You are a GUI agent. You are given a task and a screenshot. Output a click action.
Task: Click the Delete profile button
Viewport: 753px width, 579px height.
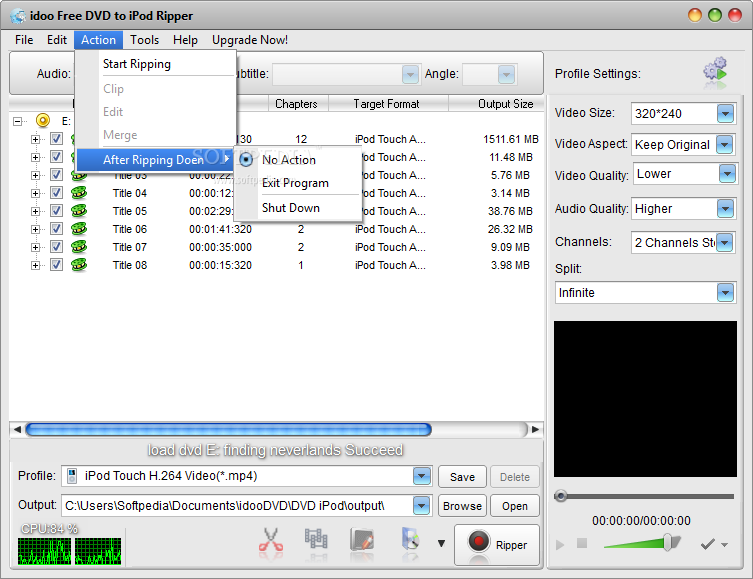pos(515,477)
